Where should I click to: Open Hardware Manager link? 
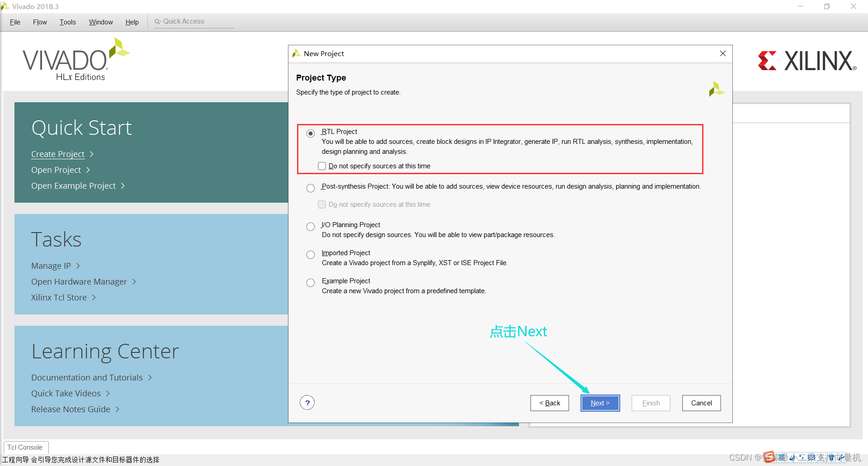79,282
